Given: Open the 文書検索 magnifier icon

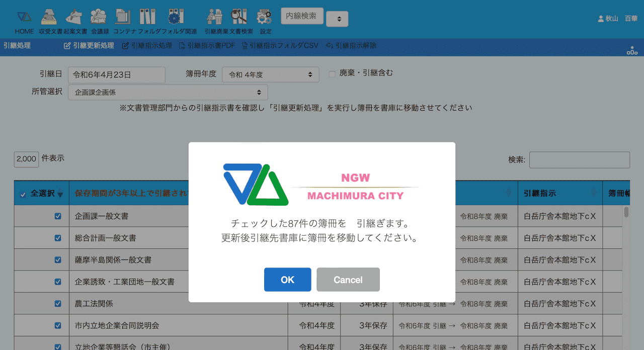Looking at the screenshot, I should point(239,17).
